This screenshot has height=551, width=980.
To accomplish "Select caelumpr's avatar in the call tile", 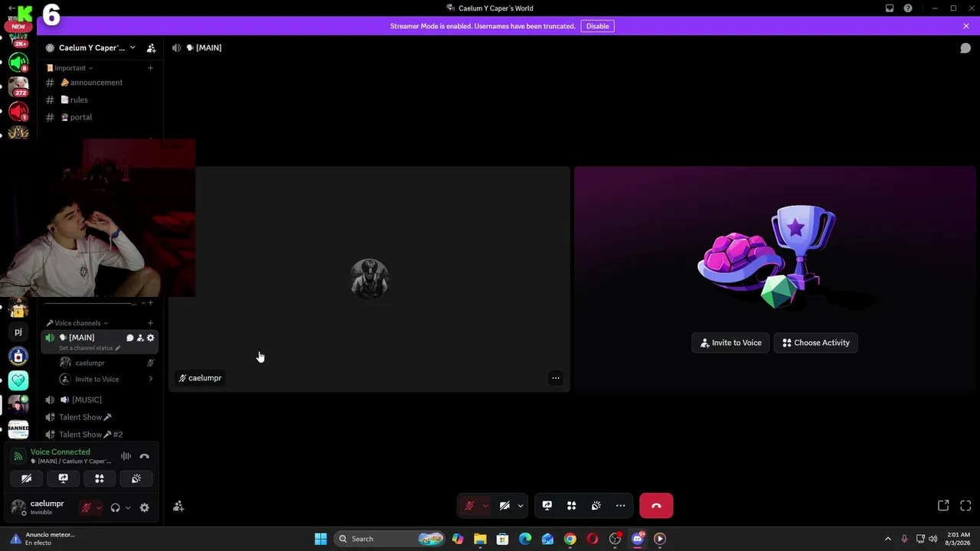I will point(369,279).
